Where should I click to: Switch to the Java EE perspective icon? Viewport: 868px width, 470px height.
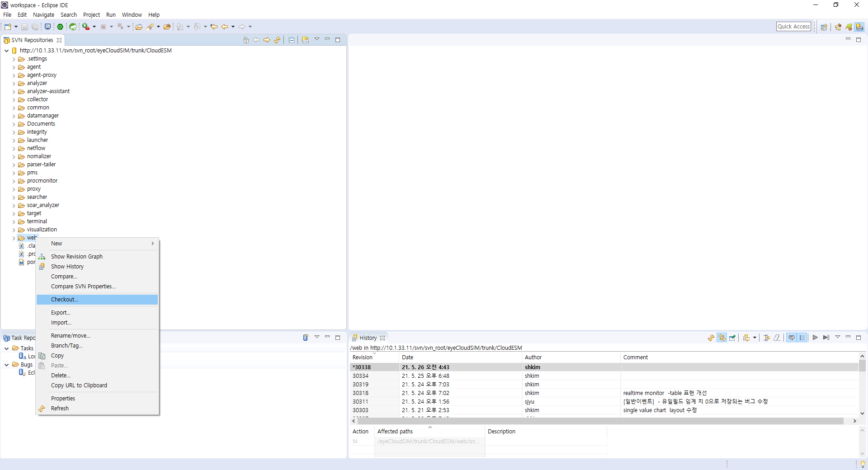pyautogui.click(x=838, y=27)
